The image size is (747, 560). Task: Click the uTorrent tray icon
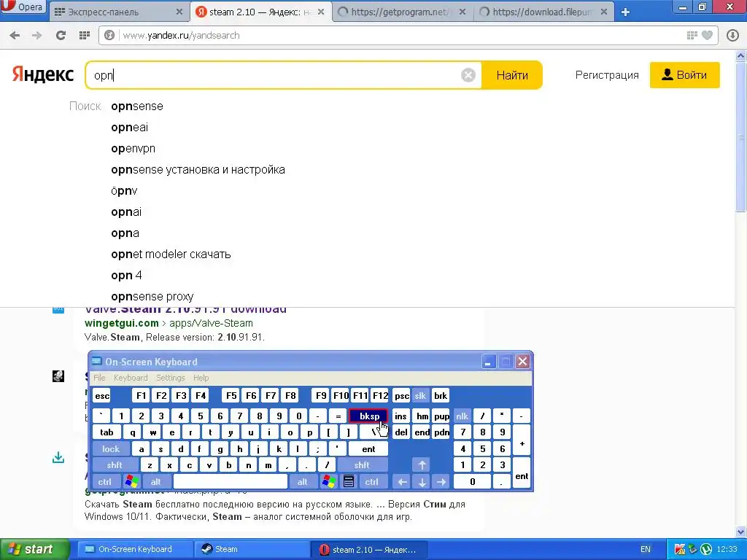pos(706,549)
